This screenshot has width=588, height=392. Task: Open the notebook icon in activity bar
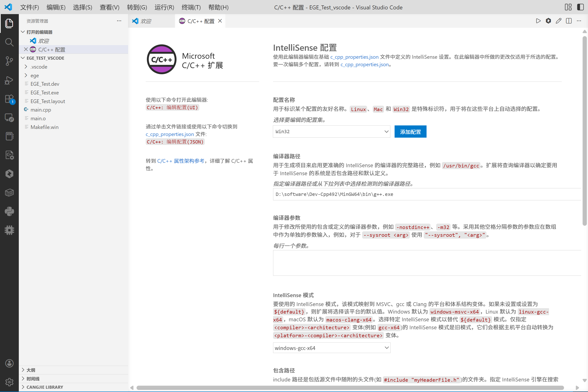[9, 136]
